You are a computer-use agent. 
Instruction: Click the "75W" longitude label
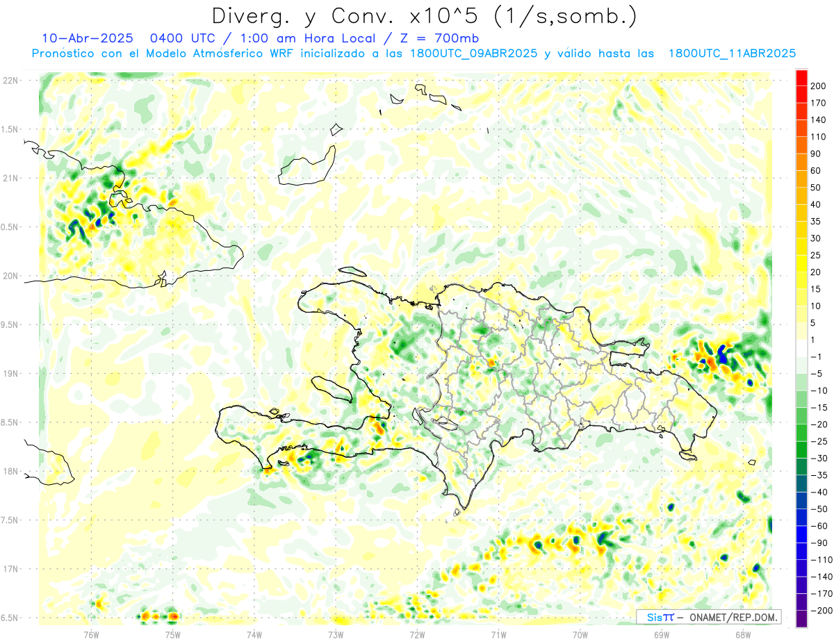pyautogui.click(x=173, y=634)
